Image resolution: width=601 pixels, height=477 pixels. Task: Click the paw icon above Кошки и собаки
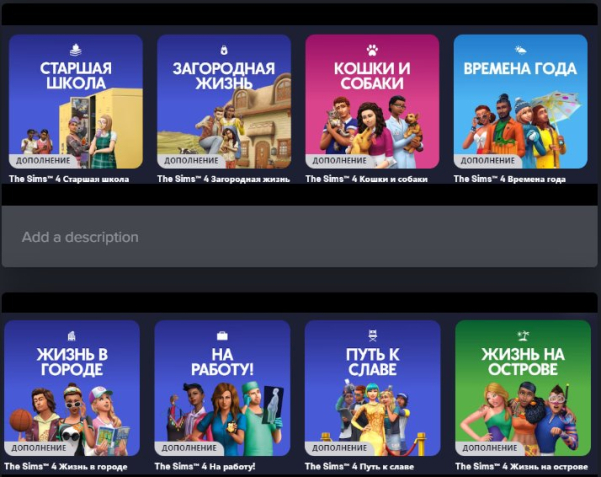372,48
